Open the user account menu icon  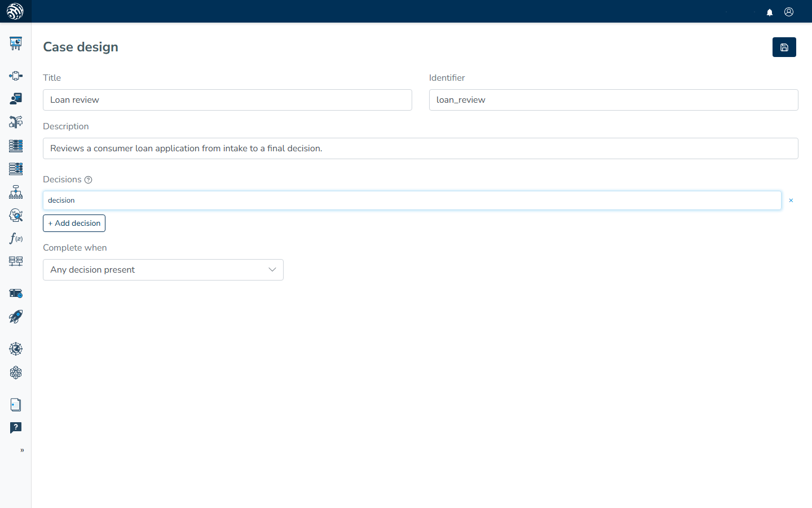click(x=789, y=12)
